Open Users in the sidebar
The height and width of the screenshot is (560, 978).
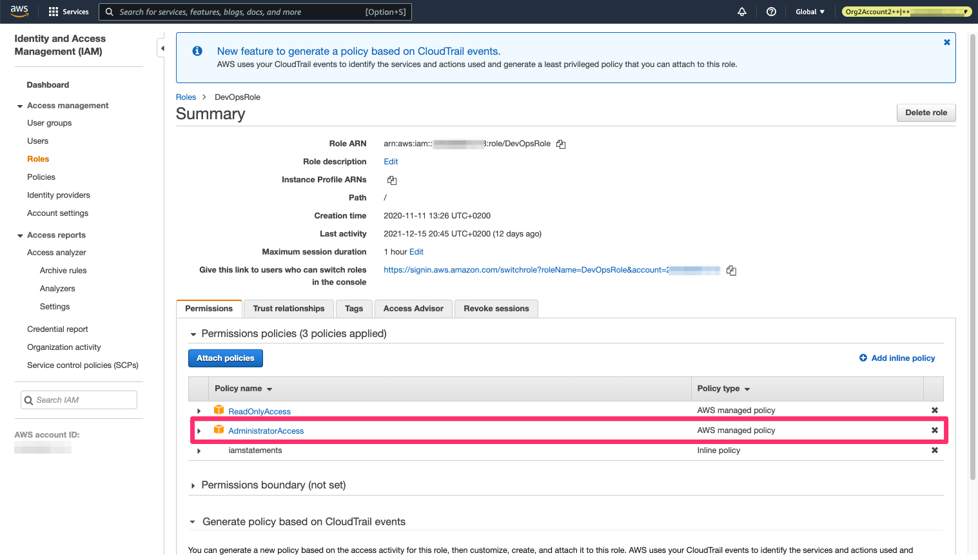37,141
